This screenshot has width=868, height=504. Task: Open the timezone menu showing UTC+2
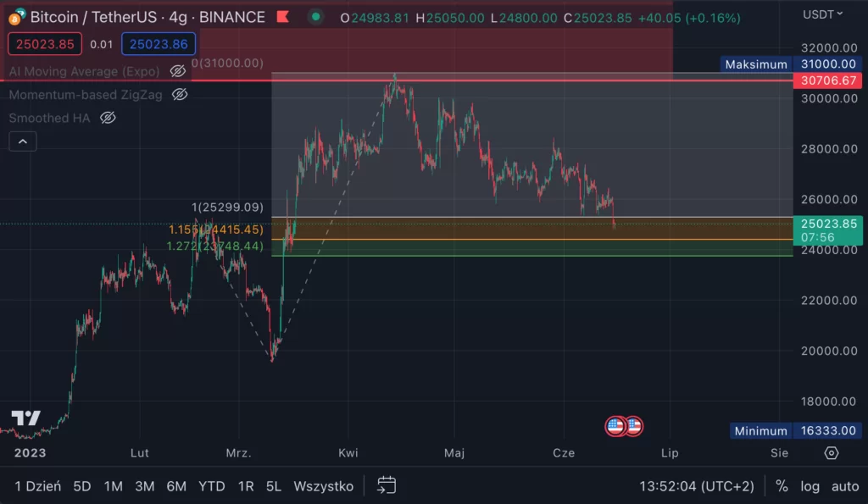(696, 486)
